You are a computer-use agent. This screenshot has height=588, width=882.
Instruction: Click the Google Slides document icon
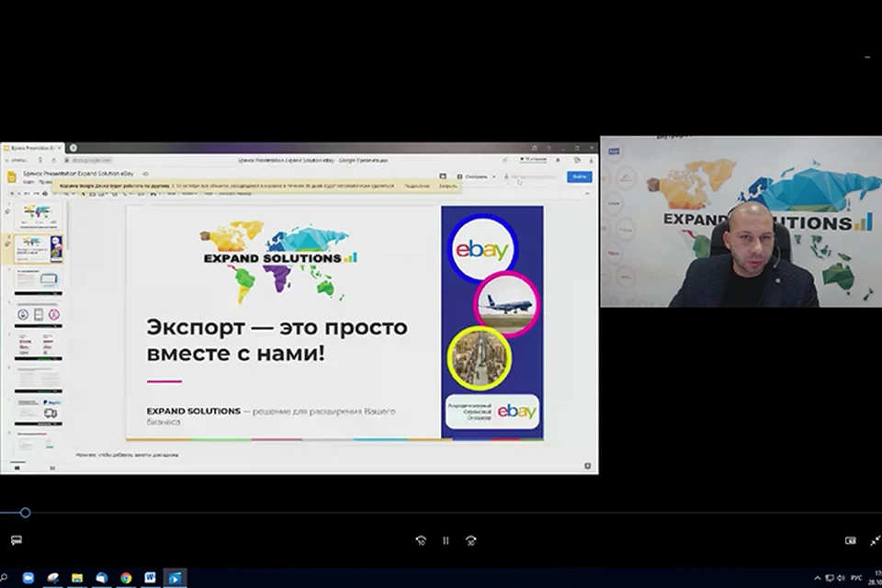click(x=11, y=177)
